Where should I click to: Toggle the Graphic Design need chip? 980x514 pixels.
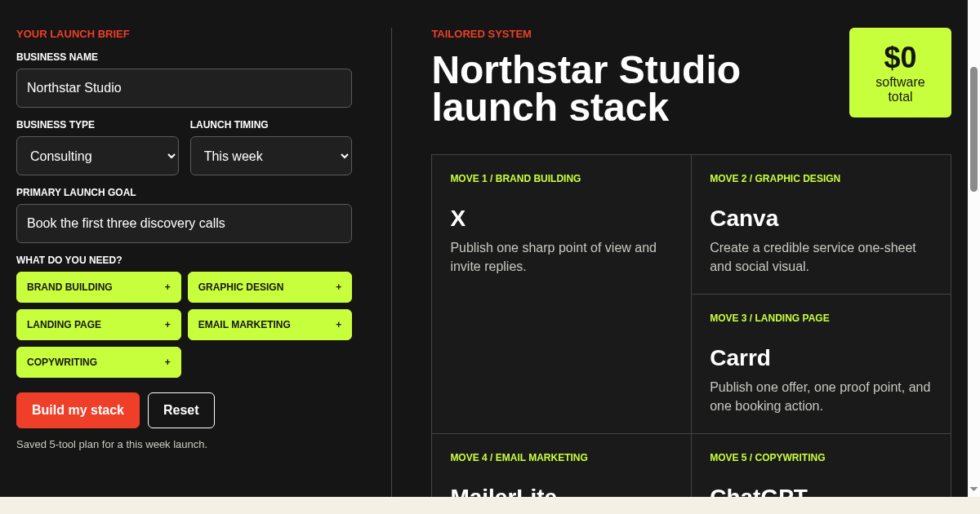tap(269, 287)
